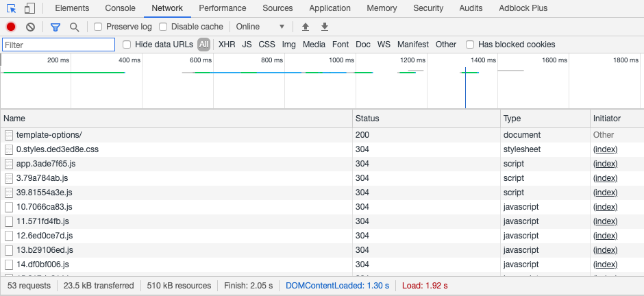Select the 11.571fd4fb.js request
This screenshot has height=296, width=644.
tap(322, 221)
